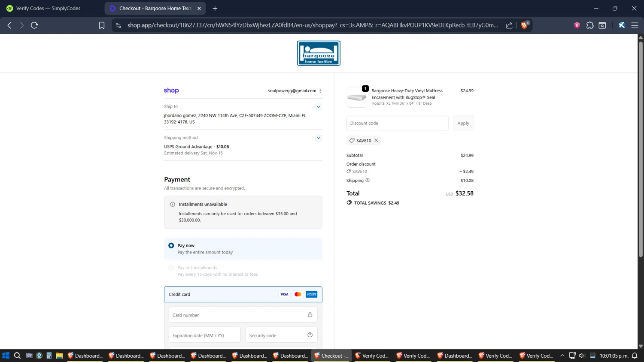Screen dimensions: 644x362
Task: Open the taskbar search icon
Action: point(17,356)
